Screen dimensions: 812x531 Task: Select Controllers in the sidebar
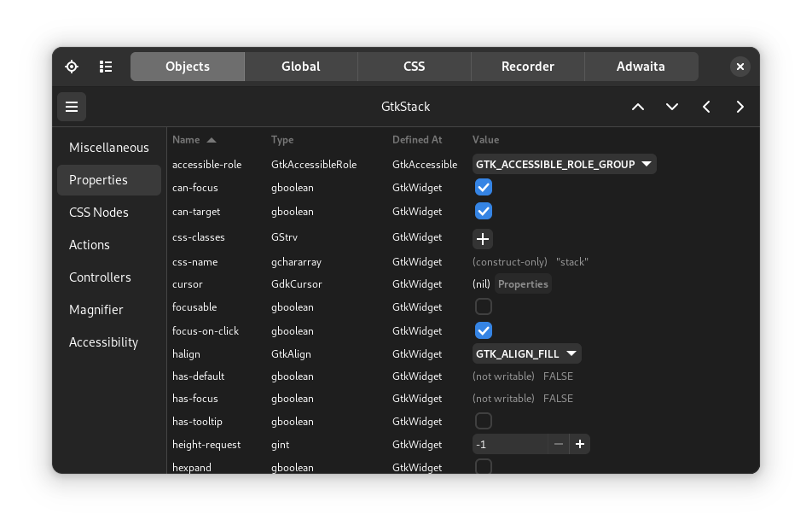[100, 277]
